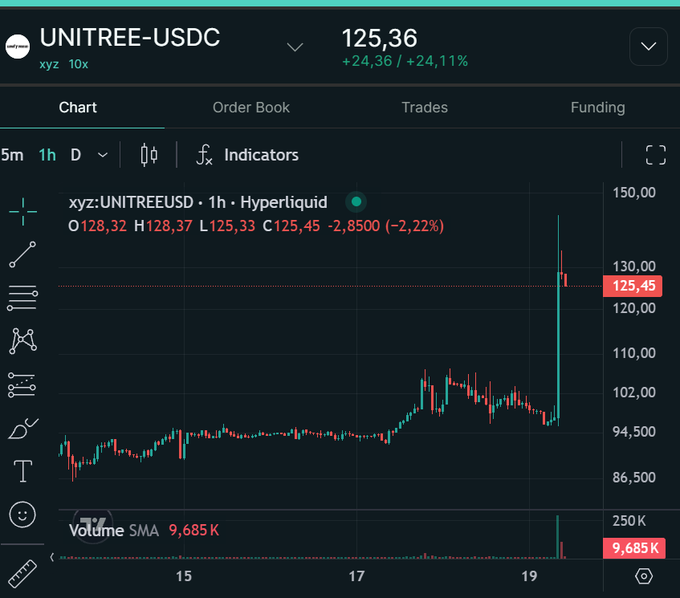Switch to the Order Book tab
The width and height of the screenshot is (680, 598).
click(251, 108)
